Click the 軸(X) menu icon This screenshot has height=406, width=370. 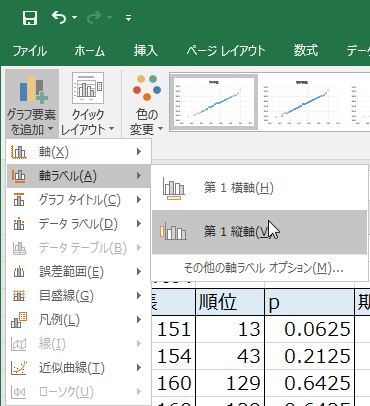pyautogui.click(x=19, y=152)
